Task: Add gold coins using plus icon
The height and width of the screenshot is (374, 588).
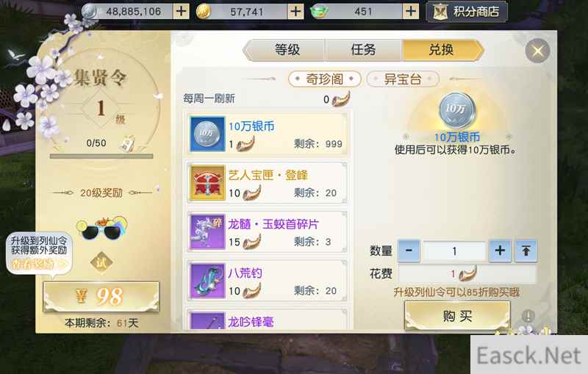Action: coord(296,11)
